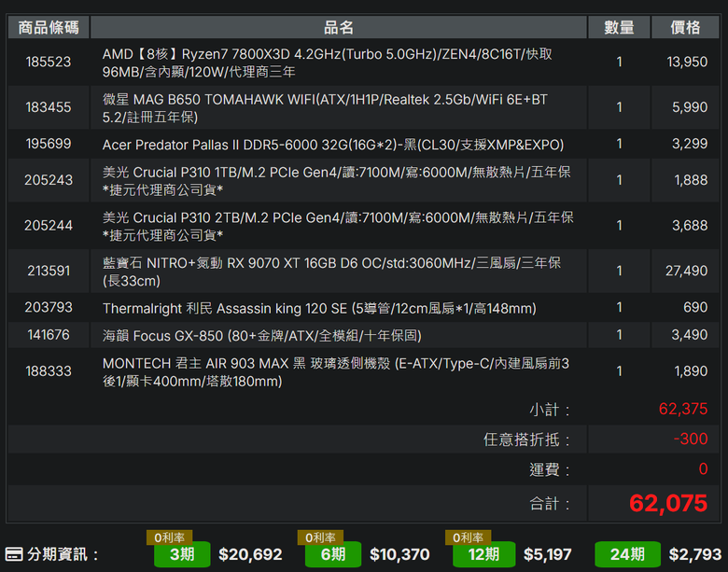
Task: Click the 價格 column header
Action: (x=685, y=27)
